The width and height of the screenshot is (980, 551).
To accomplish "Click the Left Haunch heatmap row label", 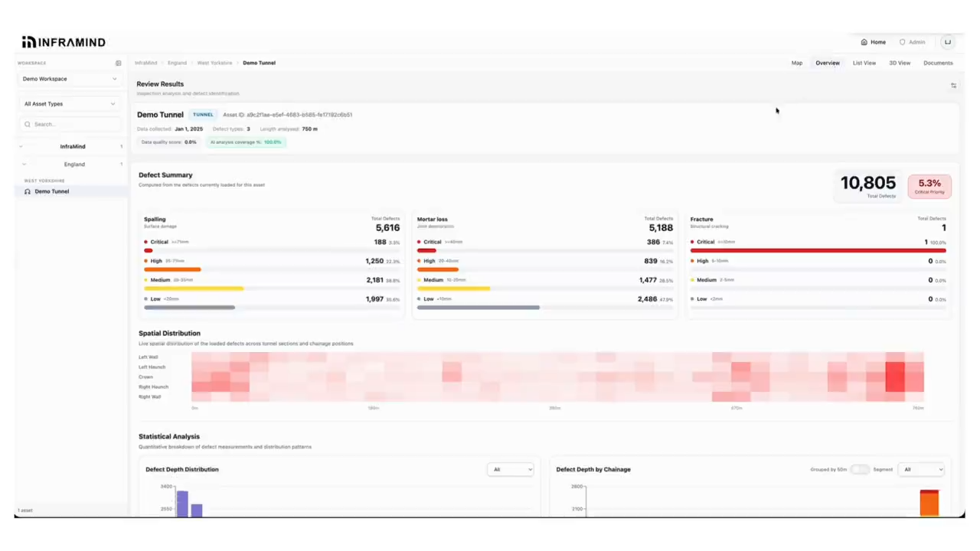I will pos(152,367).
